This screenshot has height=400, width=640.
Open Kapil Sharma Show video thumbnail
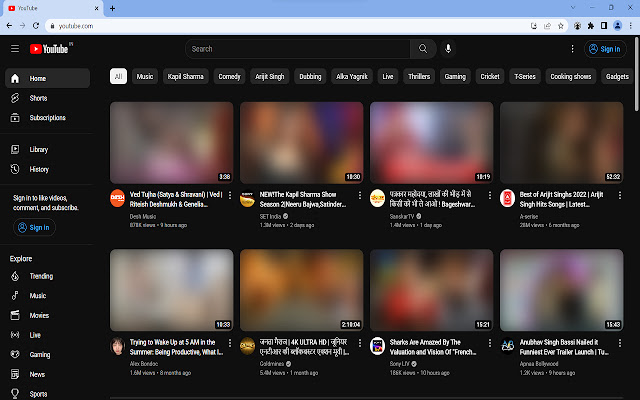click(x=302, y=143)
